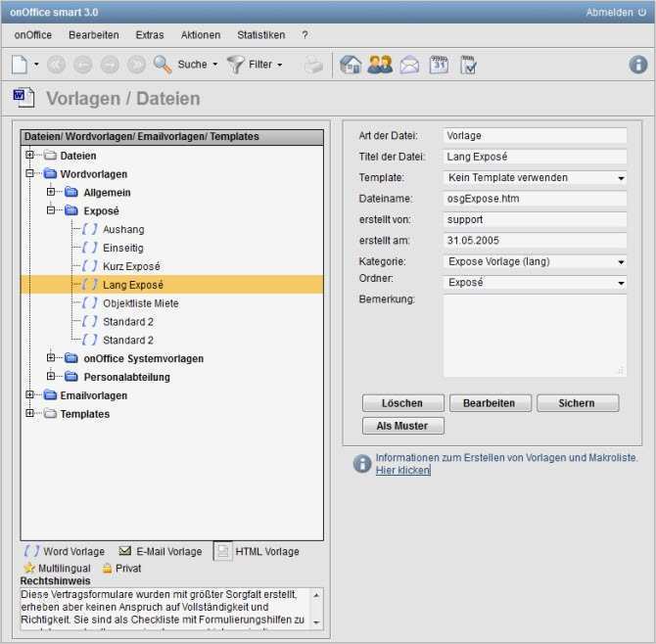This screenshot has width=656, height=644.
Task: Expand the Personalabteilung folder
Action: coord(51,377)
